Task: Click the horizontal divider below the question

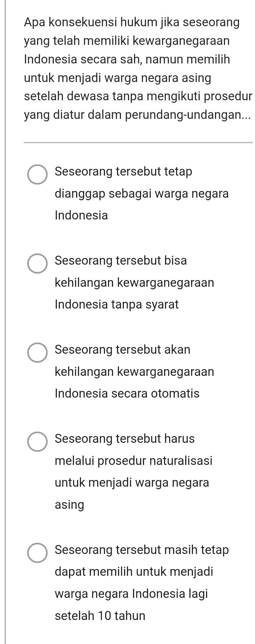Action: [138, 143]
